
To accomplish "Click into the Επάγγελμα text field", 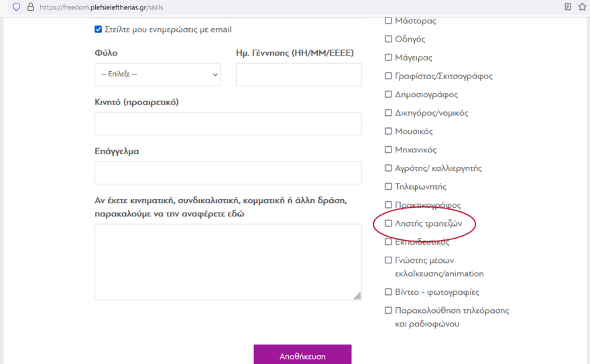I will [x=228, y=172].
